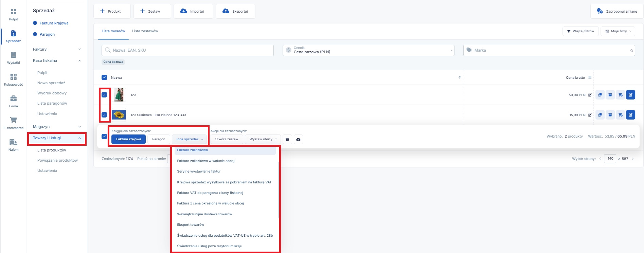This screenshot has height=253, width=644.
Task: Duplicate 123 Sukienka Elisa product
Action: click(600, 115)
